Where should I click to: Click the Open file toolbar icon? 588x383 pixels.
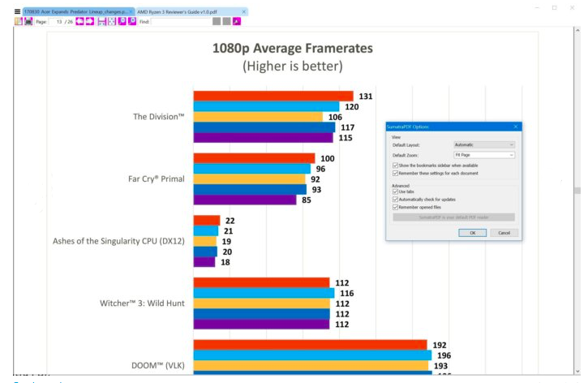pyautogui.click(x=18, y=22)
